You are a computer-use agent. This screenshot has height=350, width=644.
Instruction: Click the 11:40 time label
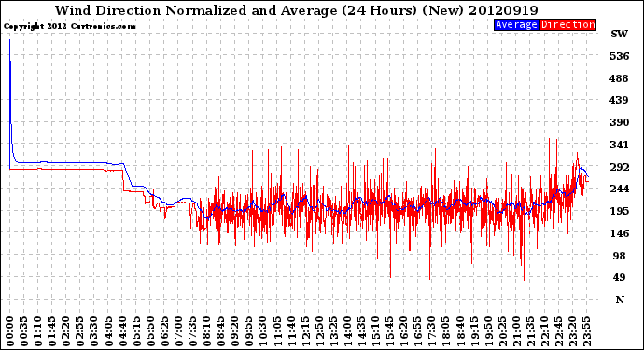pos(291,331)
